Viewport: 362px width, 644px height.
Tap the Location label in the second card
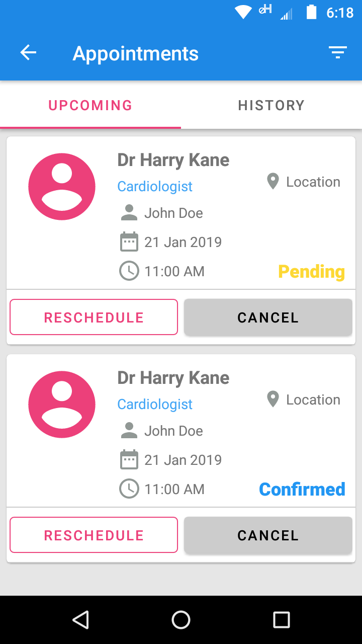[313, 400]
